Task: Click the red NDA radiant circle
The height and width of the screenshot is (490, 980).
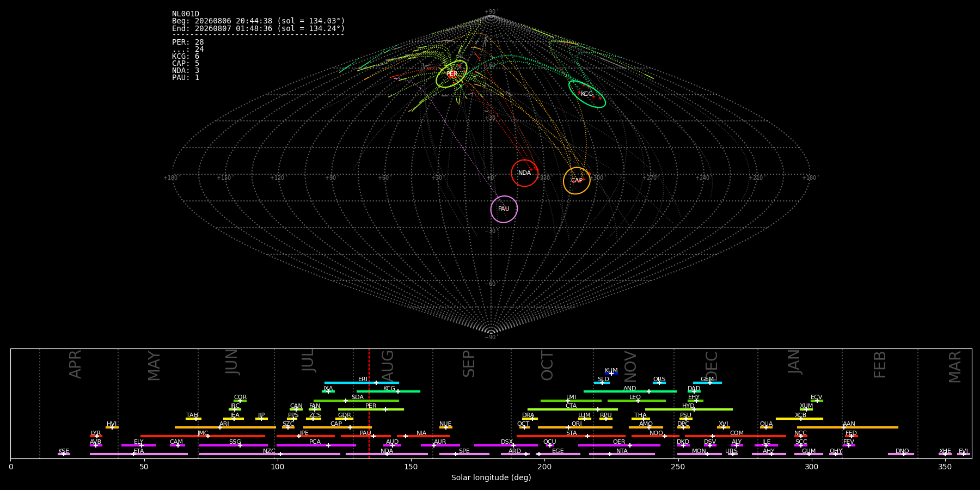Action: 525,173
